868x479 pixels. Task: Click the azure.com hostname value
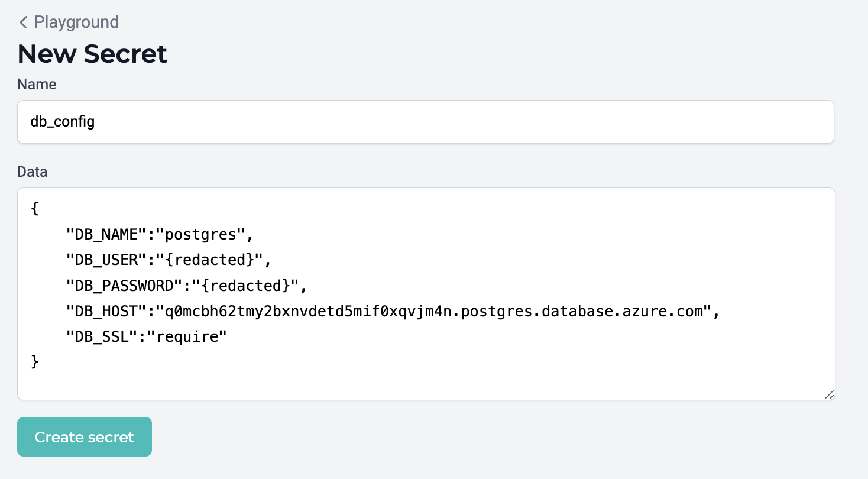tap(433, 311)
